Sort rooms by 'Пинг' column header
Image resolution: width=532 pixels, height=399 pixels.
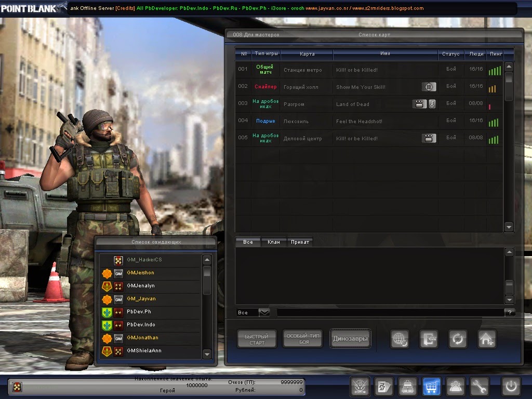coord(496,54)
